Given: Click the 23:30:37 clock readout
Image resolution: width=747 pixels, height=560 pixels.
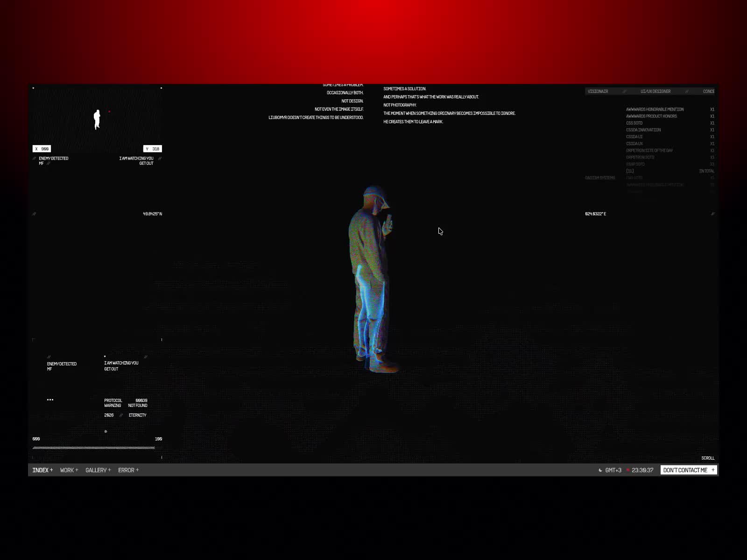Looking at the screenshot, I should (642, 470).
